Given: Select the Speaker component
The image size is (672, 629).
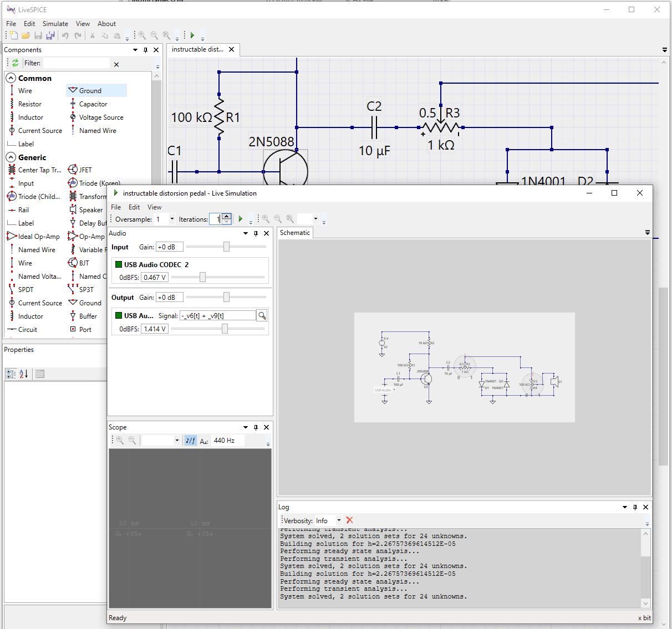Looking at the screenshot, I should point(90,209).
